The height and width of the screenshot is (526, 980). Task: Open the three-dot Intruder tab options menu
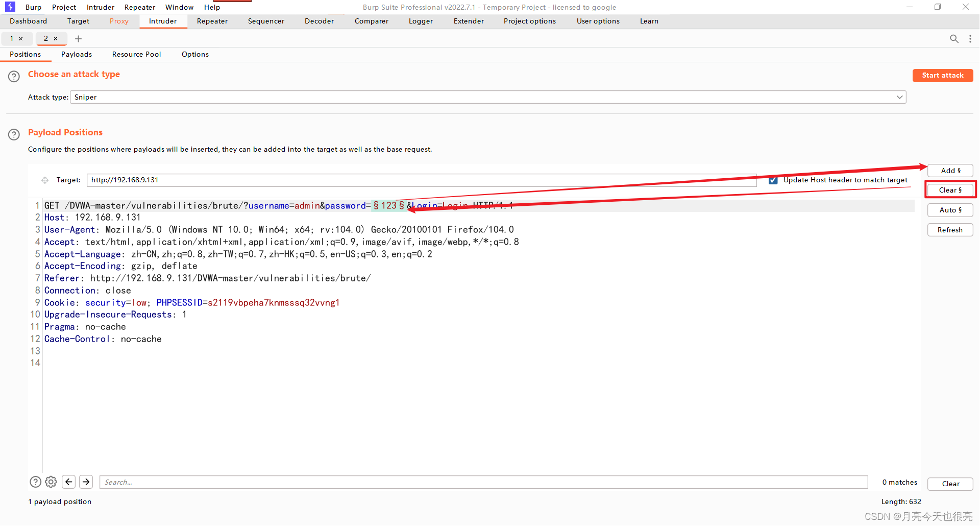(x=970, y=39)
